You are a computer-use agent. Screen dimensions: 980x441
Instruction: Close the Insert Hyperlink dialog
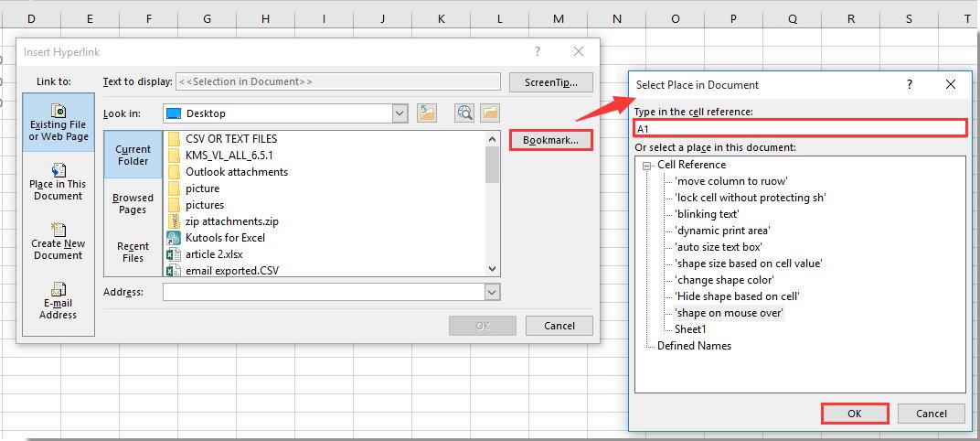578,52
